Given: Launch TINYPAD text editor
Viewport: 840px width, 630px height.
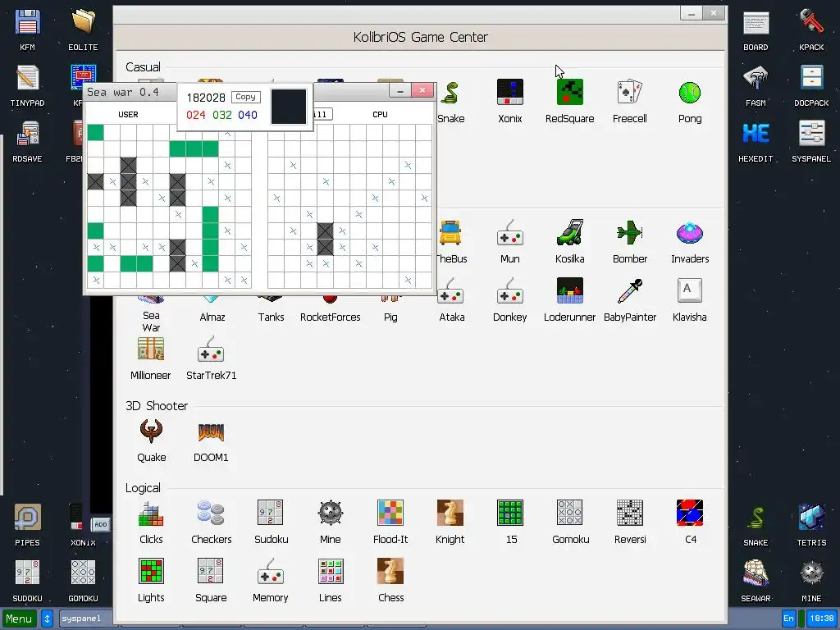Looking at the screenshot, I should point(27,85).
